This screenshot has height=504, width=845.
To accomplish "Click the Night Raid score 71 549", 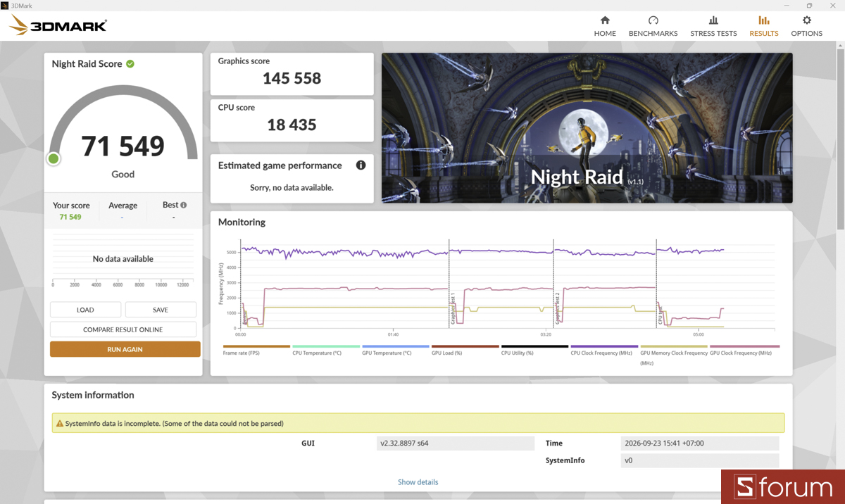I will (x=123, y=146).
